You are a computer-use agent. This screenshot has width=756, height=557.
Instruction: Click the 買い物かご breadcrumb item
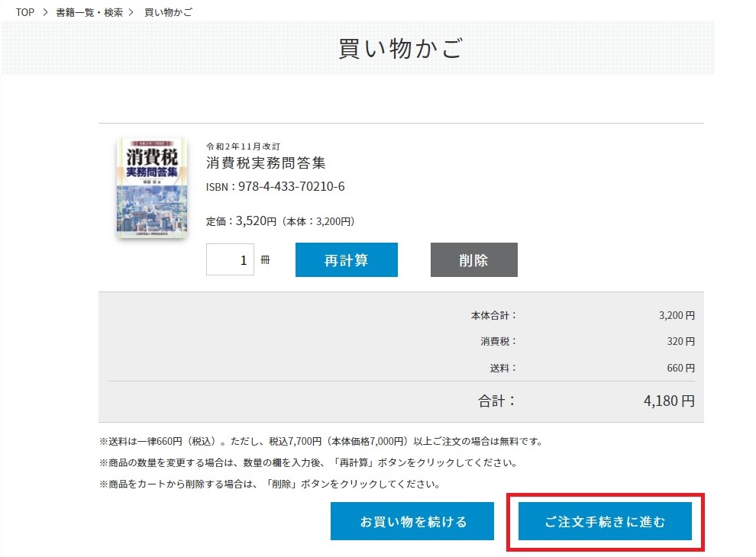click(168, 13)
